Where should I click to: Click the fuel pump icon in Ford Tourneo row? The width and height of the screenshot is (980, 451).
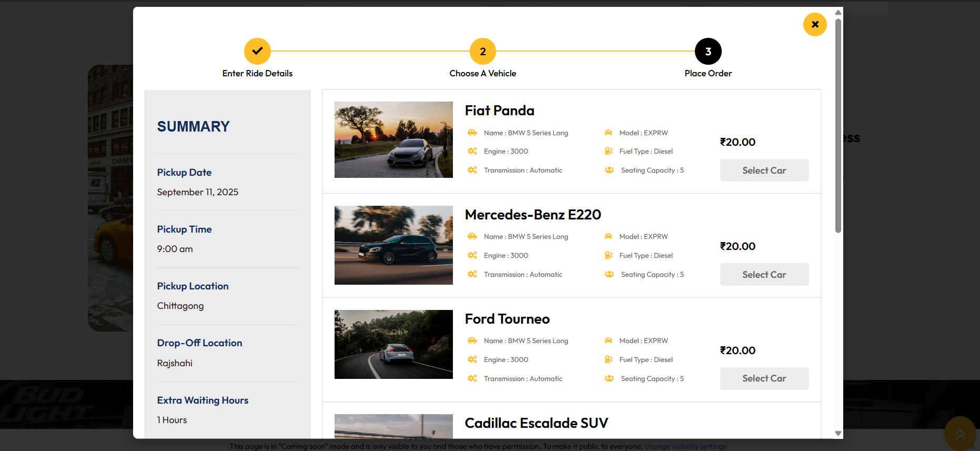click(x=609, y=359)
